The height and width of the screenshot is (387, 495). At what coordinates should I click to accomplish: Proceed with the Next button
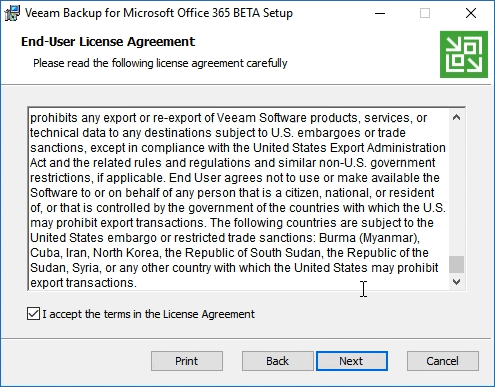(352, 361)
